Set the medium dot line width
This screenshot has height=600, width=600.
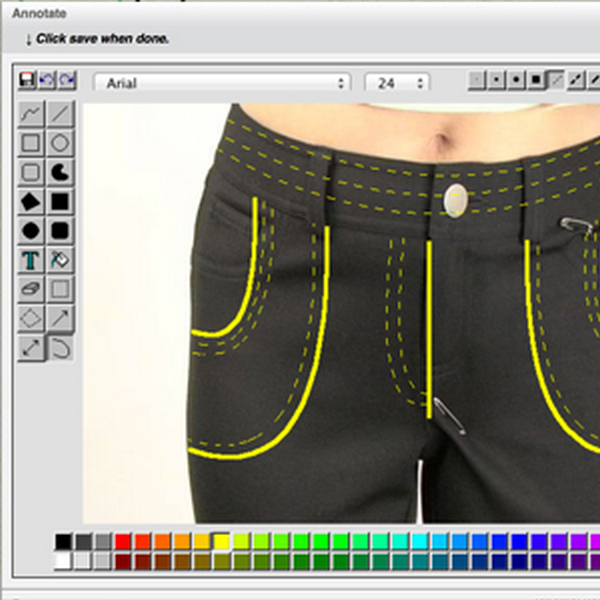[516, 80]
